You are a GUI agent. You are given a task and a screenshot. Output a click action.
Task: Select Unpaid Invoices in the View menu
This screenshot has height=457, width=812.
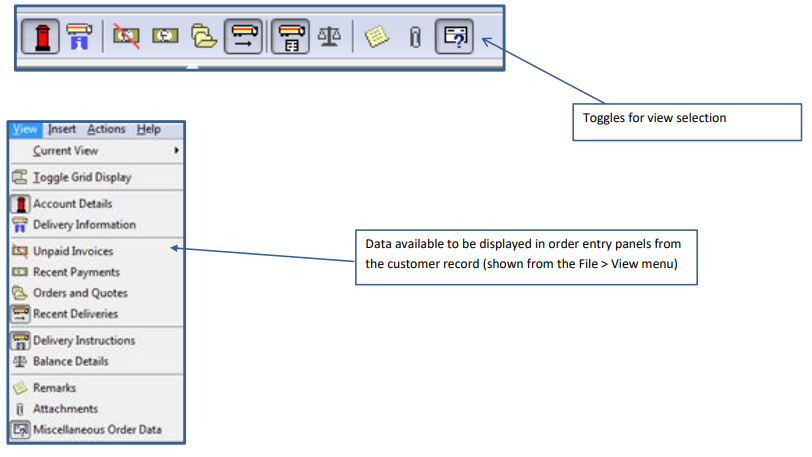click(x=73, y=251)
